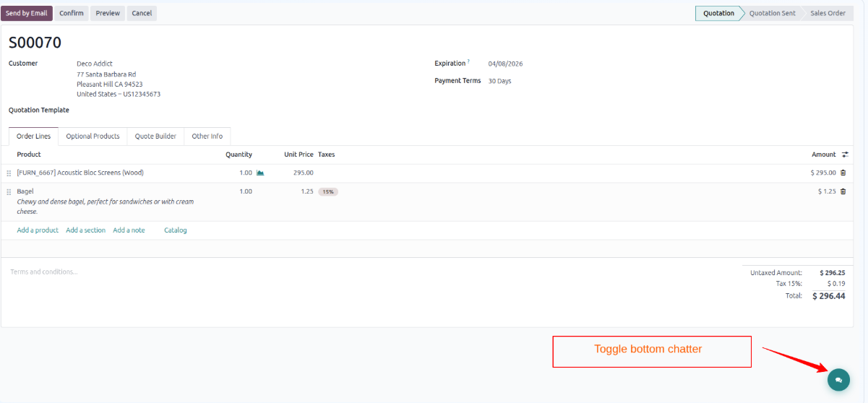
Task: Cancel the quotation S00070
Action: tap(142, 13)
